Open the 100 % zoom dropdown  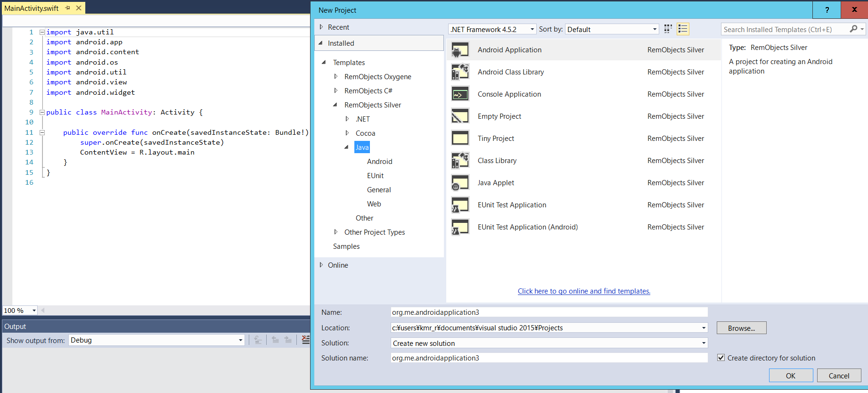pyautogui.click(x=34, y=311)
